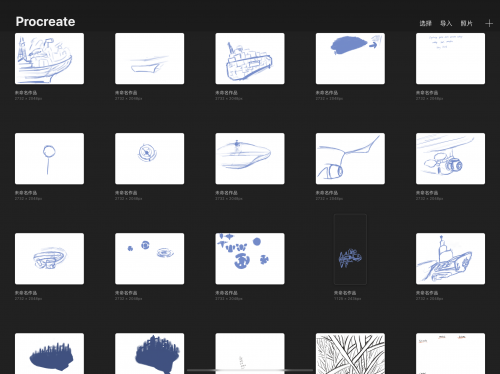Open the 照片 (Photos) option
This screenshot has width=500, height=374.
(466, 23)
